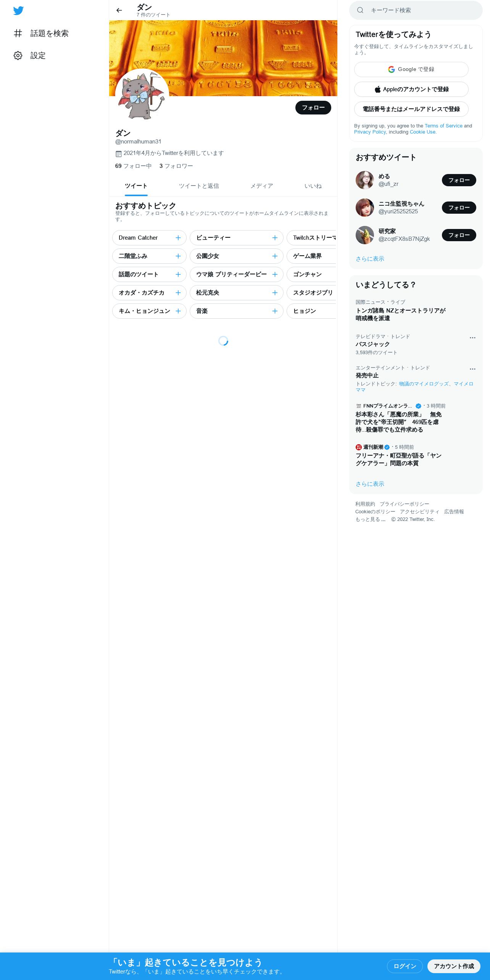Follow める @ufi_zr

459,180
